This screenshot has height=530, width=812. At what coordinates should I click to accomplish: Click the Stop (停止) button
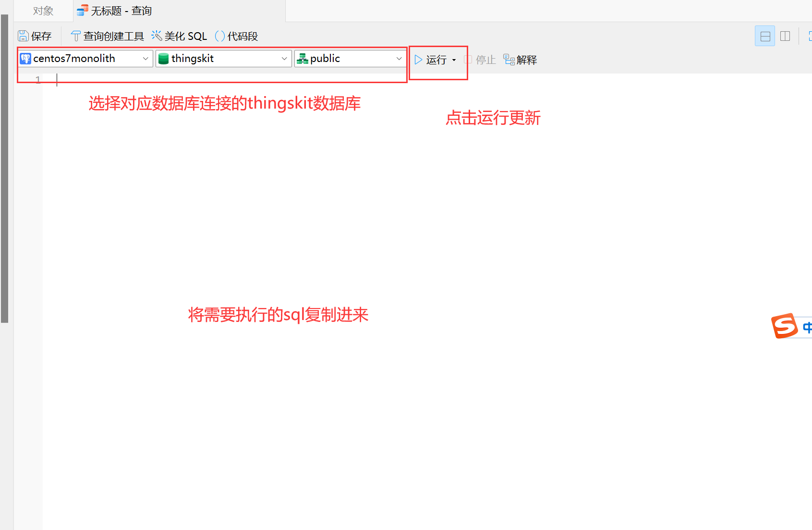[480, 60]
